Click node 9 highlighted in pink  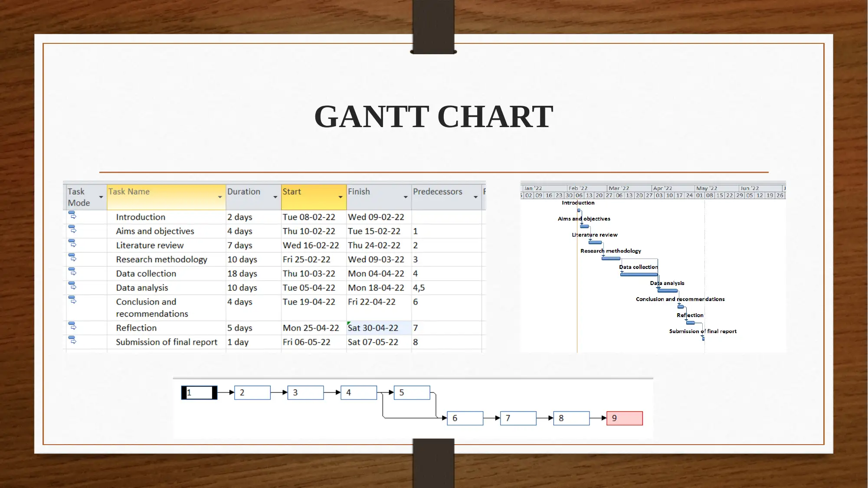click(x=624, y=418)
